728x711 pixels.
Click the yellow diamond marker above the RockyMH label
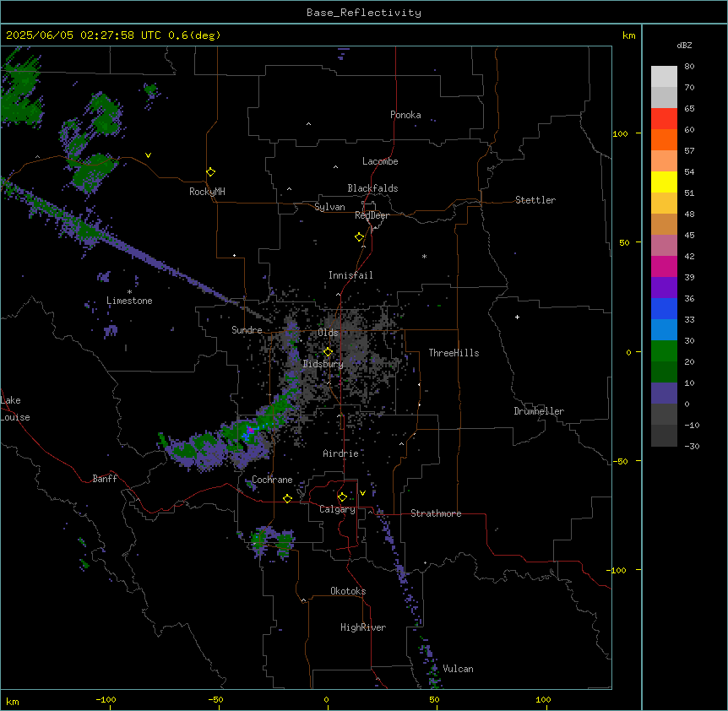point(210,172)
